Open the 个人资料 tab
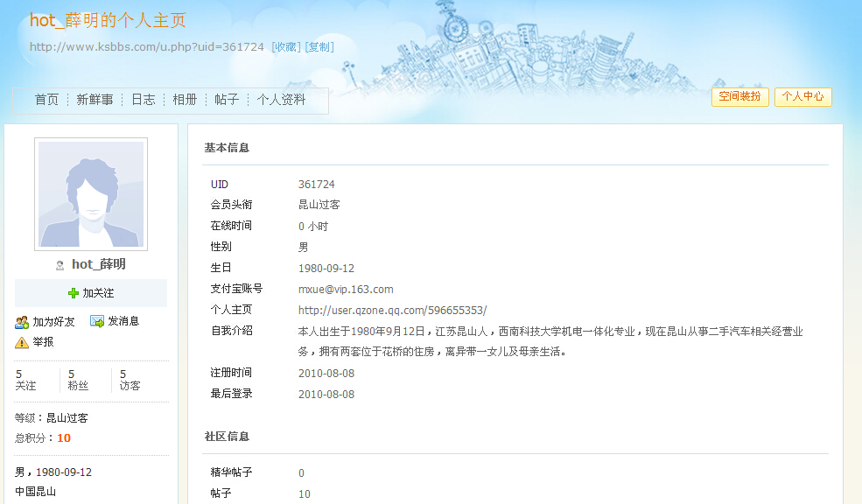The height and width of the screenshot is (504, 862). click(x=281, y=100)
